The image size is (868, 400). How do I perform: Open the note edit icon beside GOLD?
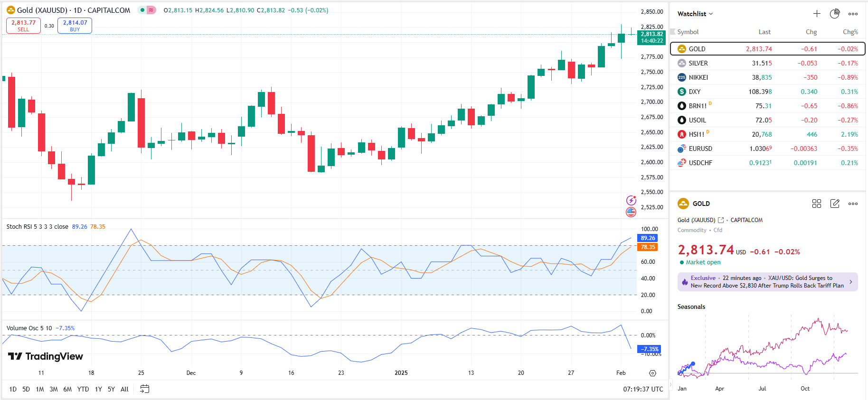tap(835, 204)
